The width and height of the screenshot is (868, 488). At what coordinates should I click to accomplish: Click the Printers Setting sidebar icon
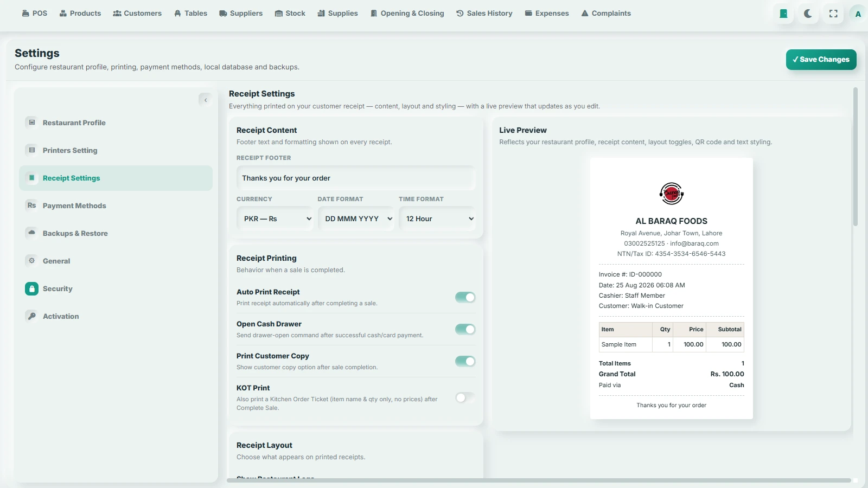(31, 150)
